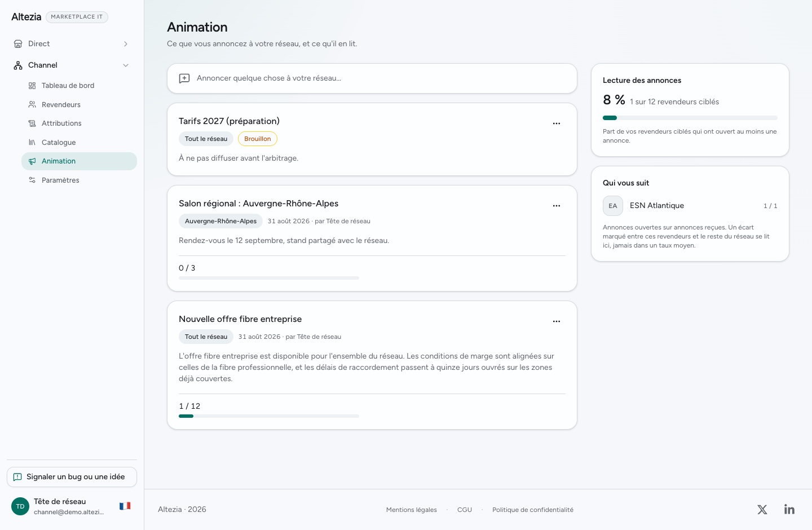Go to Tableau de bord

tap(79, 86)
